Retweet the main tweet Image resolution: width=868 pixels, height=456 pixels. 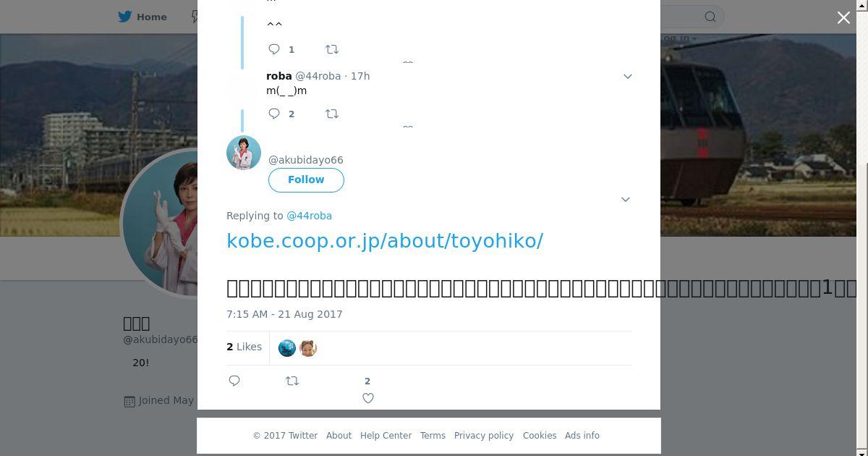(292, 381)
